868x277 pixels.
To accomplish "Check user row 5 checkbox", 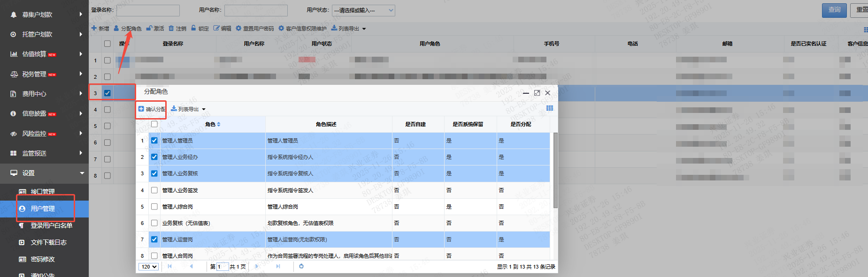I will click(x=107, y=126).
